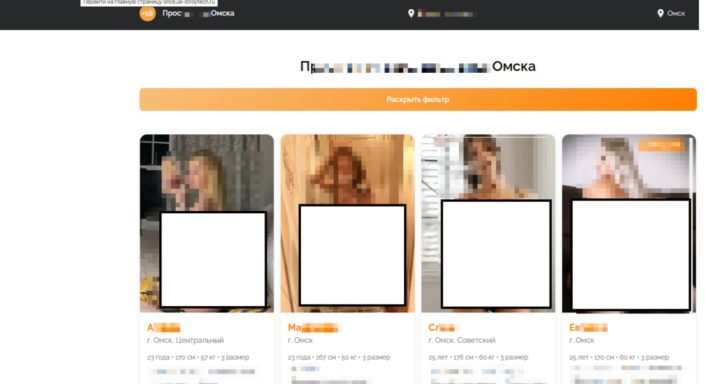Expand the Раскрыть фильтр filter bar

pos(418,99)
